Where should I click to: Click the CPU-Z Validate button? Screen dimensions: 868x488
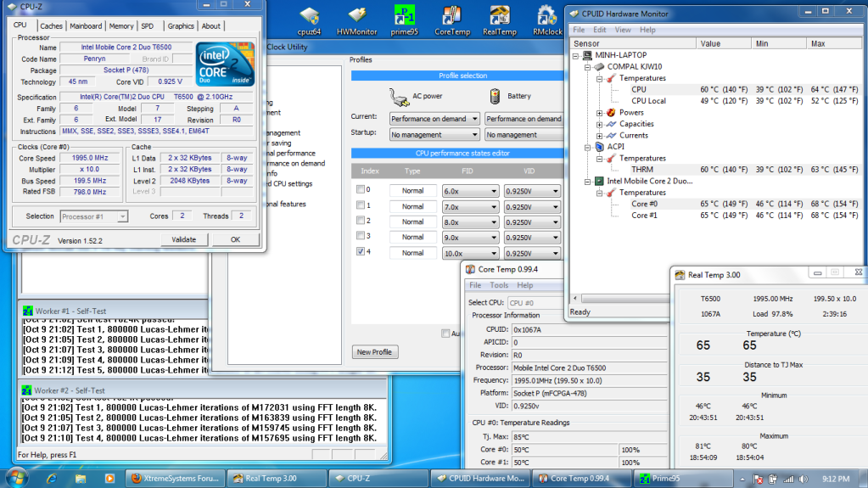click(x=184, y=239)
